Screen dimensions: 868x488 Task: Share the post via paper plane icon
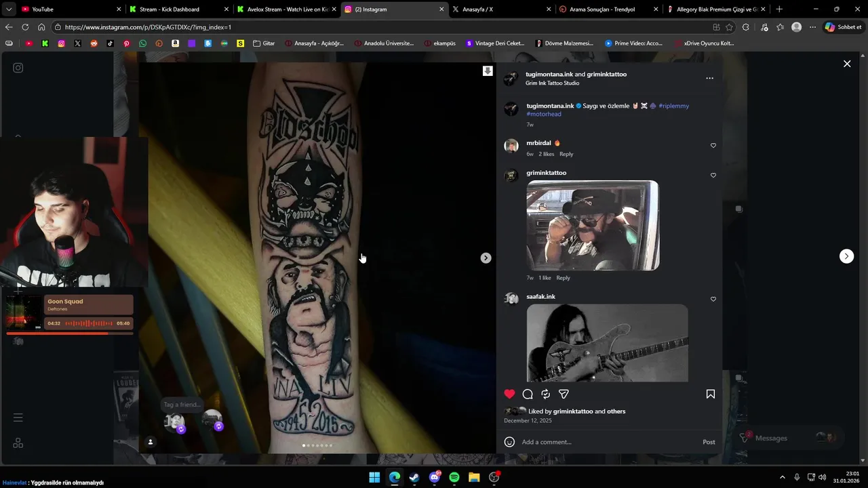564,394
